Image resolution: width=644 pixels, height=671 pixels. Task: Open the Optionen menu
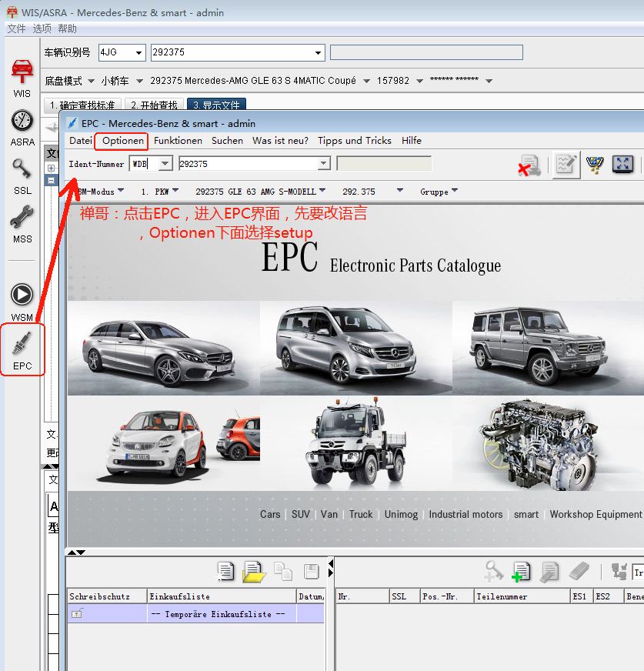123,141
